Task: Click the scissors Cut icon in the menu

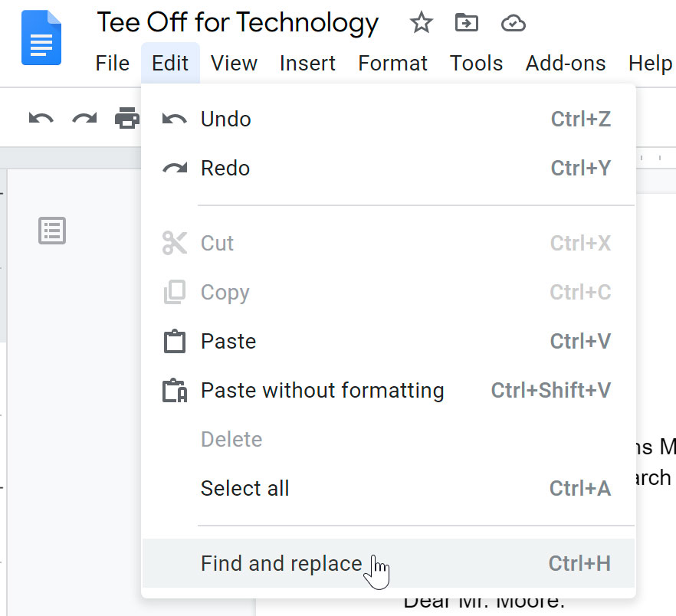Action: pyautogui.click(x=175, y=243)
